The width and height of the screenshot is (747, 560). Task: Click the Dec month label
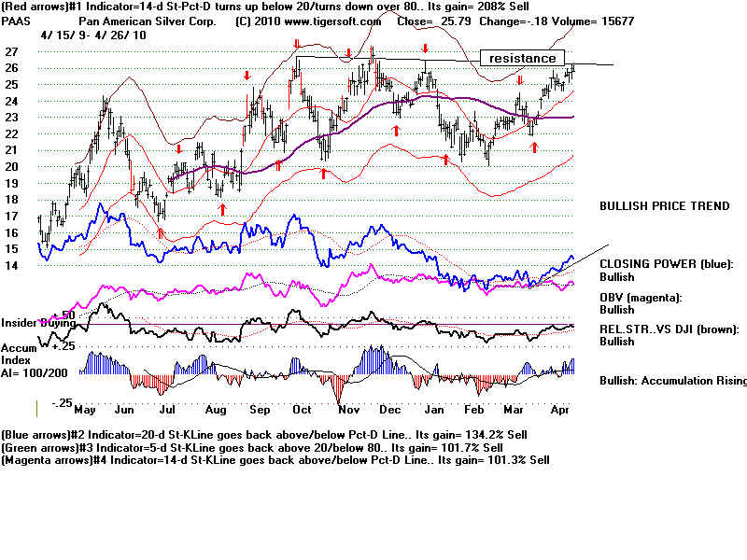pyautogui.click(x=390, y=410)
